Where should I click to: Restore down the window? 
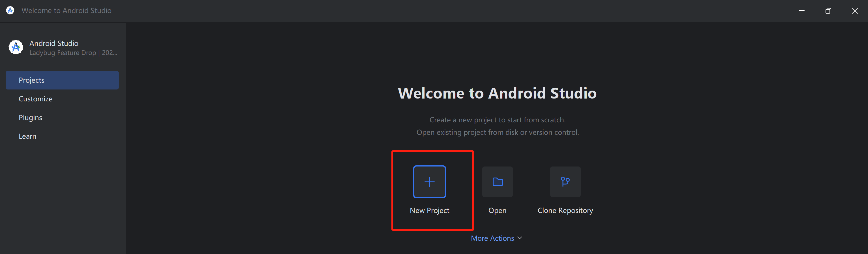pyautogui.click(x=828, y=11)
